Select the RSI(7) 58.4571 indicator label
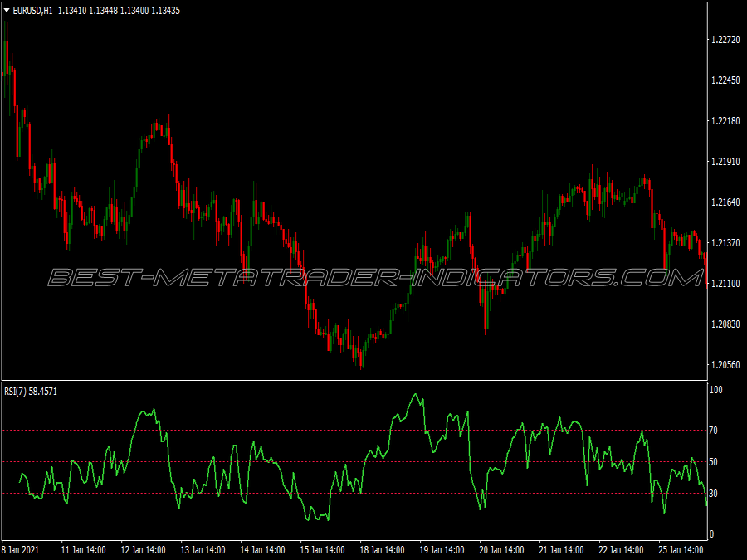The height and width of the screenshot is (560, 747). [x=31, y=392]
